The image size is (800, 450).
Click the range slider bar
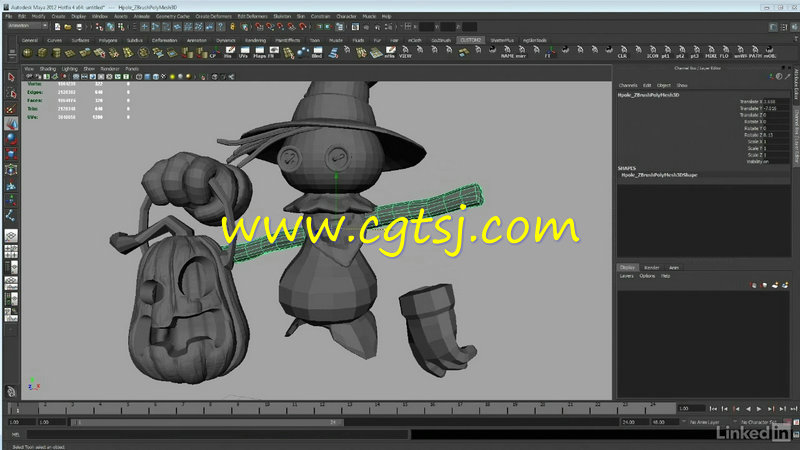(x=207, y=422)
